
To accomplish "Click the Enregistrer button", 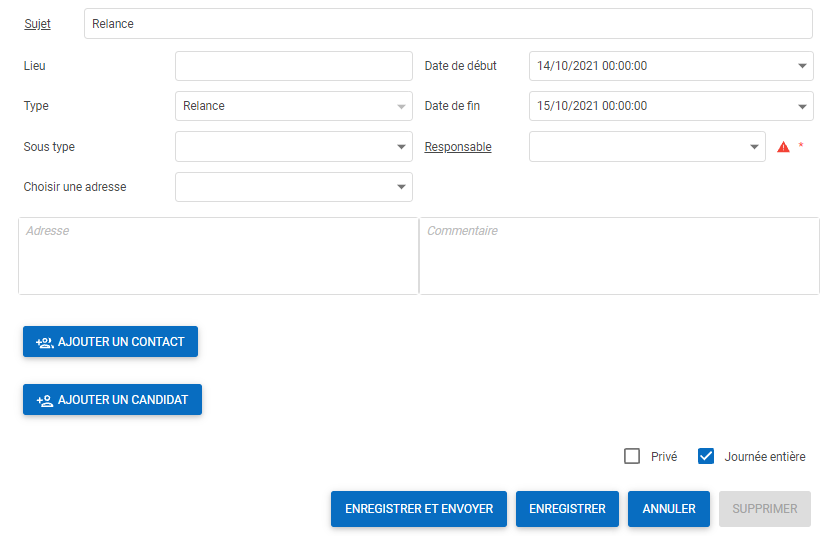I will 567,509.
